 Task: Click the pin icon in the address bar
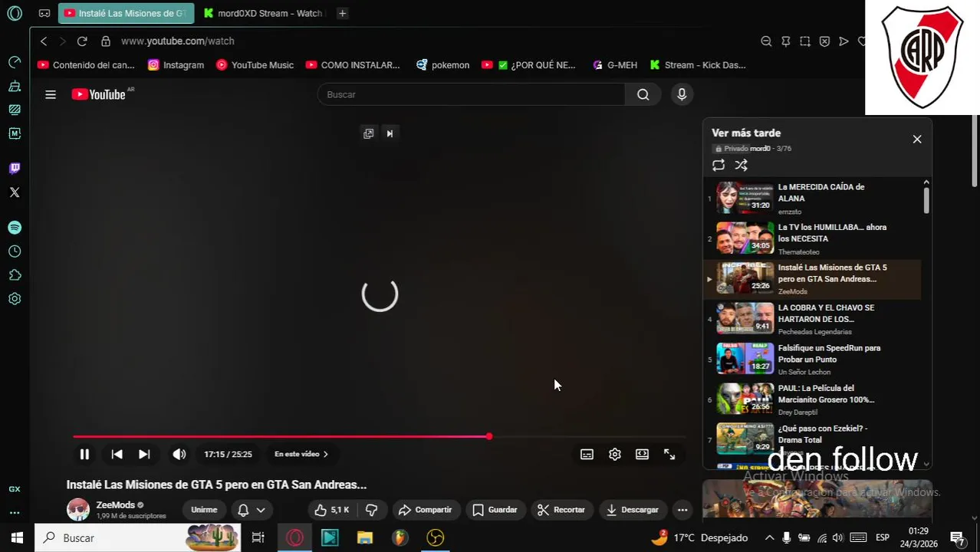(x=785, y=41)
